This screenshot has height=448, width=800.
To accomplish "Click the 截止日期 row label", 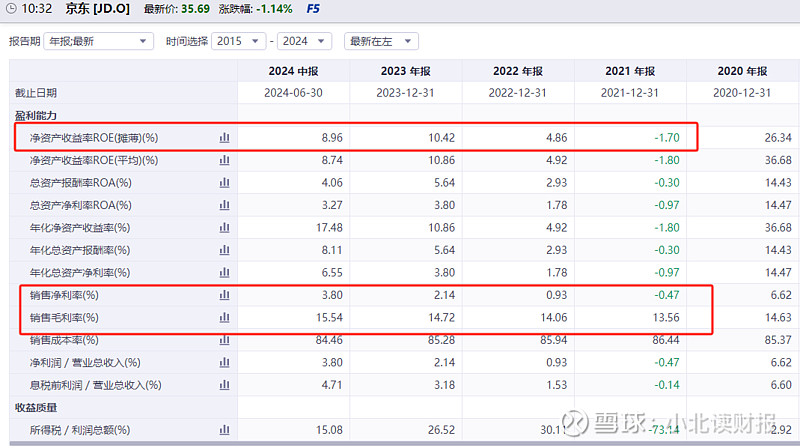I will point(36,93).
